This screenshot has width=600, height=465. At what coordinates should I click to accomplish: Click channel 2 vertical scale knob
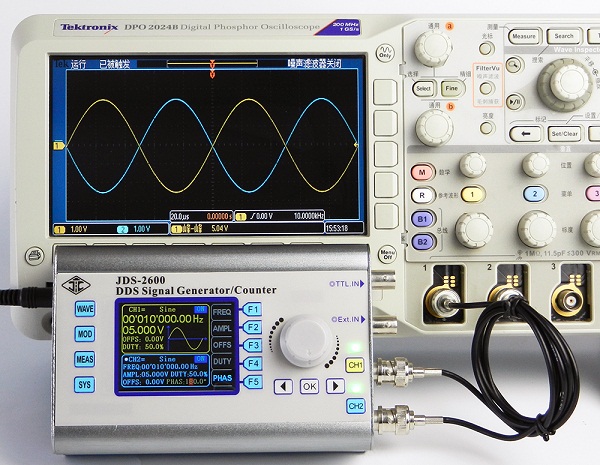[536, 228]
